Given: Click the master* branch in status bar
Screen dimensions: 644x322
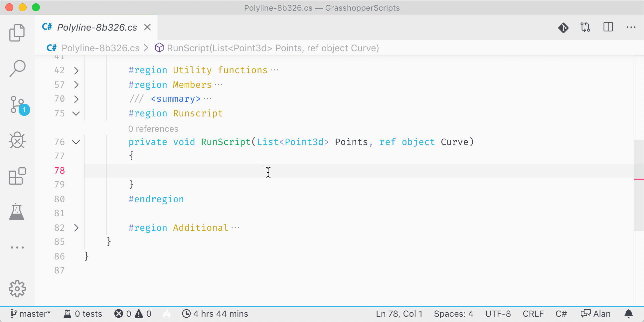Looking at the screenshot, I should pyautogui.click(x=30, y=314).
